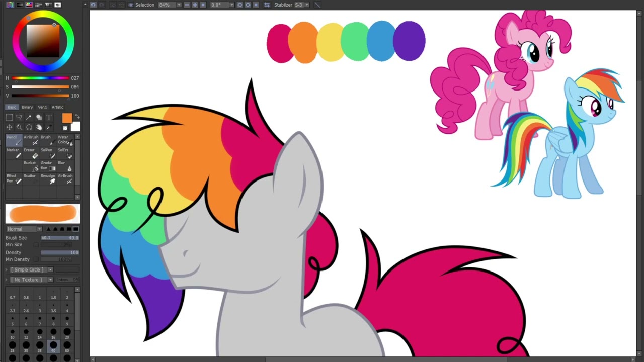Open the Simple Circle brush shape dropdown
644x362 pixels.
(x=32, y=269)
